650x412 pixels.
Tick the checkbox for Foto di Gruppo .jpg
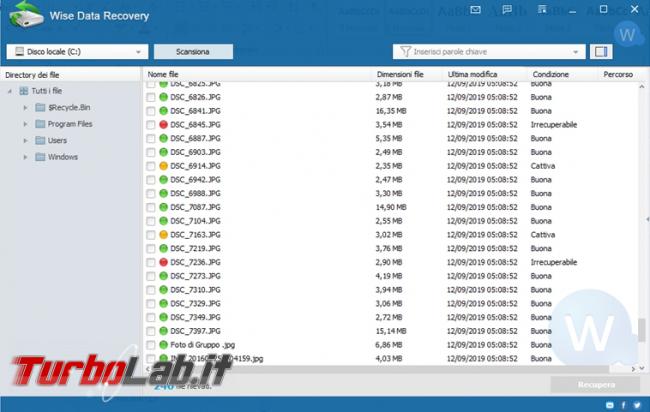coord(151,345)
